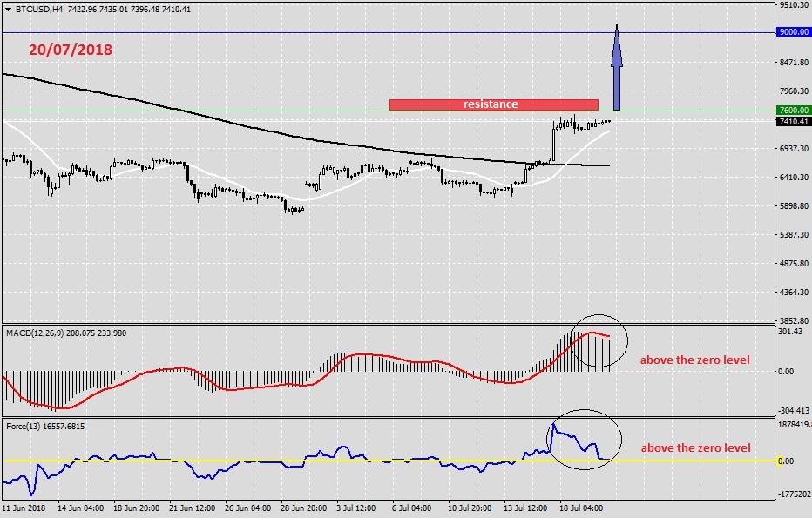Click the 6410.00 price scale value

pyautogui.click(x=793, y=177)
